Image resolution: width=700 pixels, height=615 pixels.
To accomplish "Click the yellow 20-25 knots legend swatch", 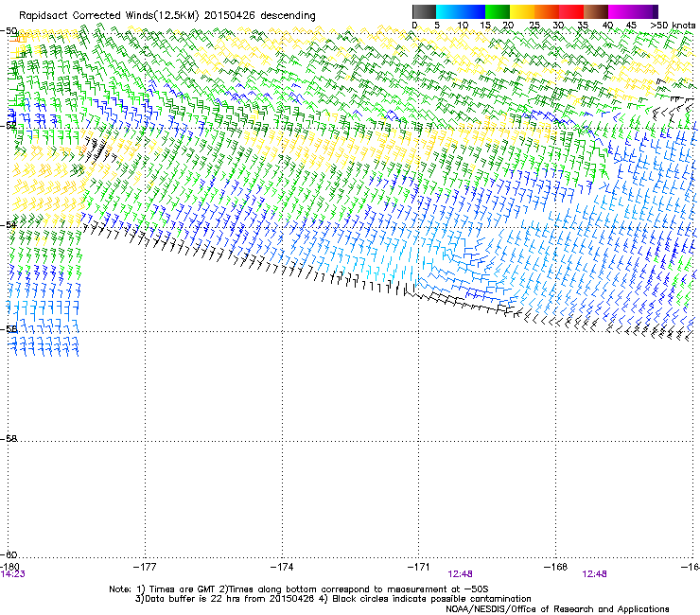I will pyautogui.click(x=522, y=11).
